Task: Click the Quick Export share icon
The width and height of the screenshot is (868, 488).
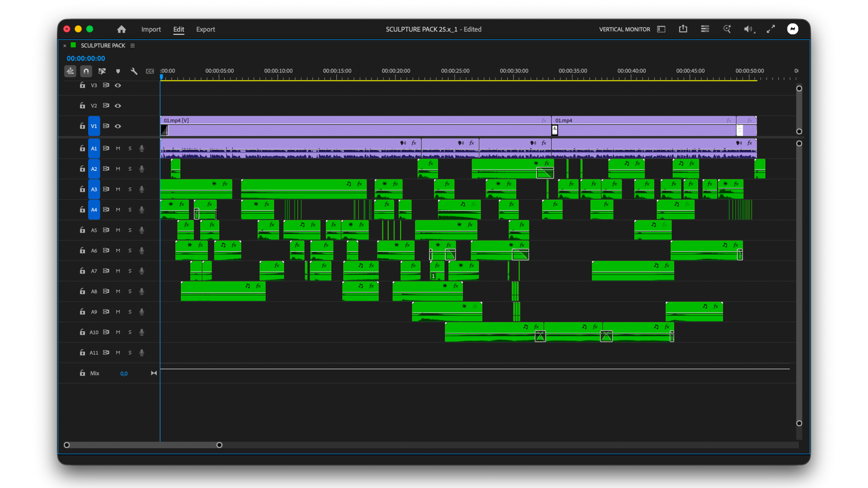Action: (x=683, y=29)
